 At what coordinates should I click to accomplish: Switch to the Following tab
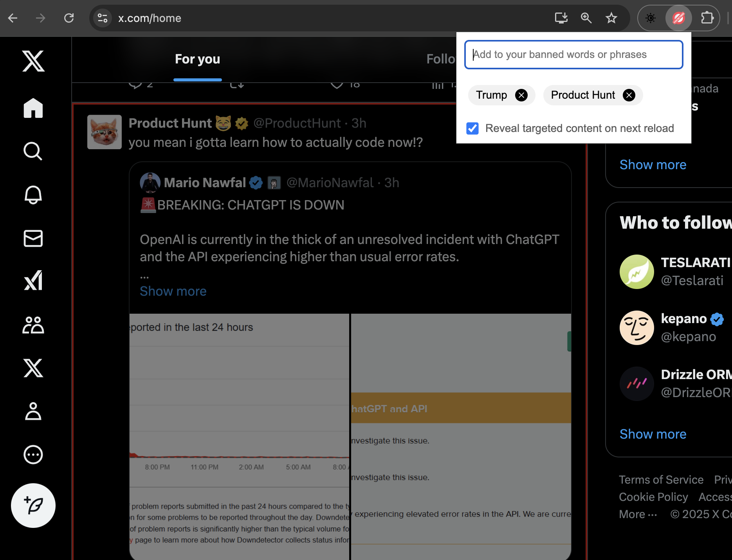coord(441,59)
